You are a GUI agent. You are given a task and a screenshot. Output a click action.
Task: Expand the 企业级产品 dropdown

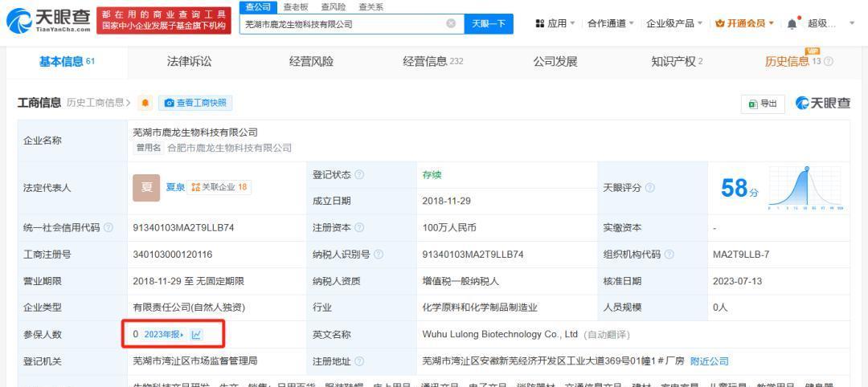674,23
